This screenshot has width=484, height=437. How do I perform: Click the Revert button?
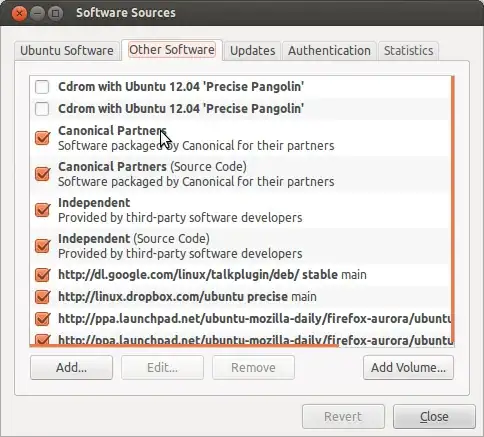(343, 417)
